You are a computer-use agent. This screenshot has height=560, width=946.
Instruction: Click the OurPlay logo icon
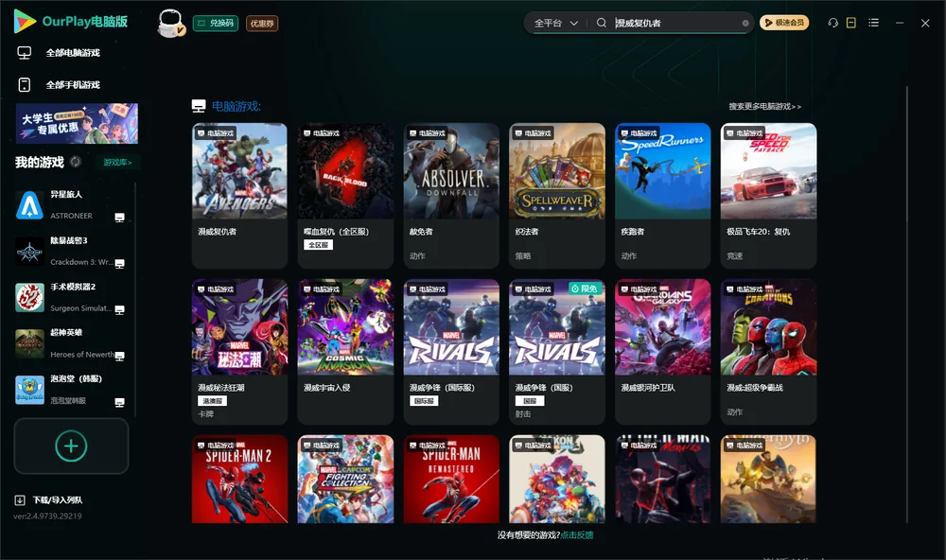click(x=25, y=22)
